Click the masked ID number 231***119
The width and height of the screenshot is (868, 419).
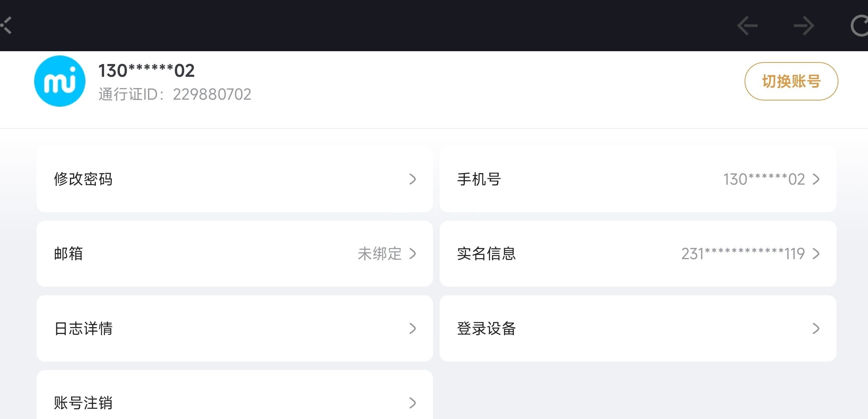(x=743, y=254)
